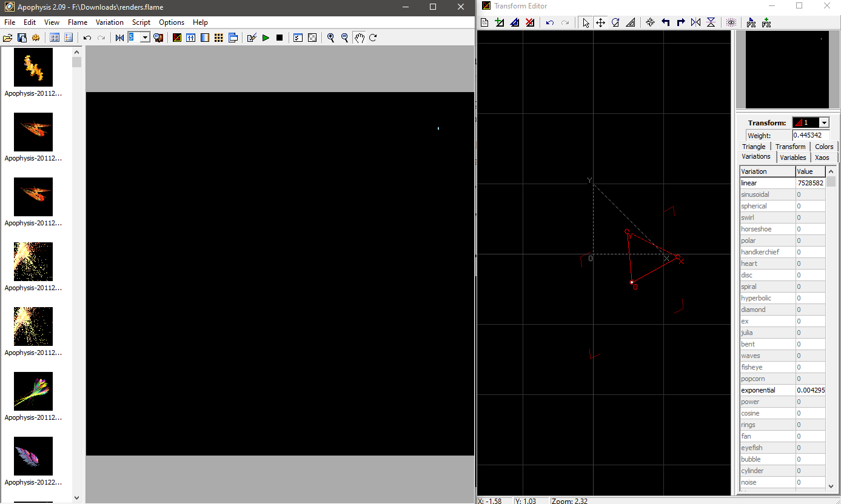This screenshot has height=504, width=841.
Task: Toggle the post-transform PX icon
Action: pos(751,22)
